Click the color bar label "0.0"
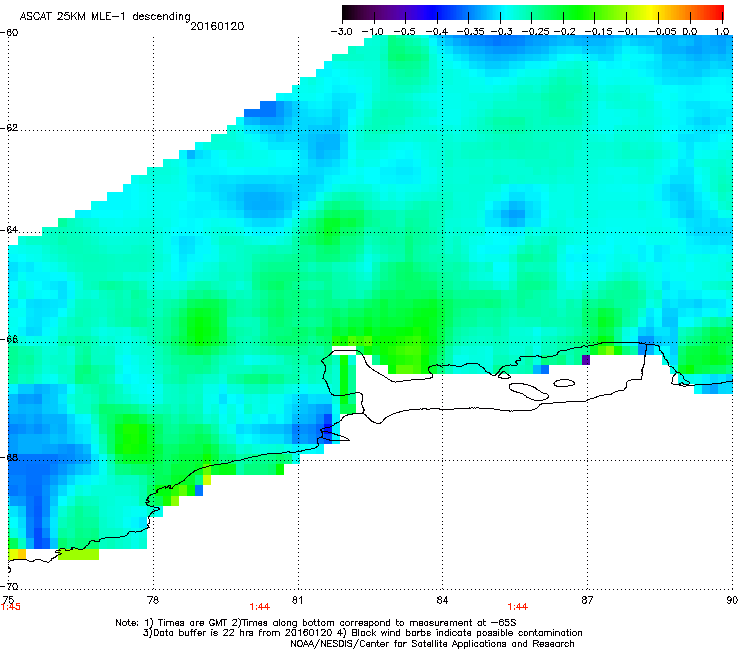This screenshot has height=650, width=740. pyautogui.click(x=690, y=32)
